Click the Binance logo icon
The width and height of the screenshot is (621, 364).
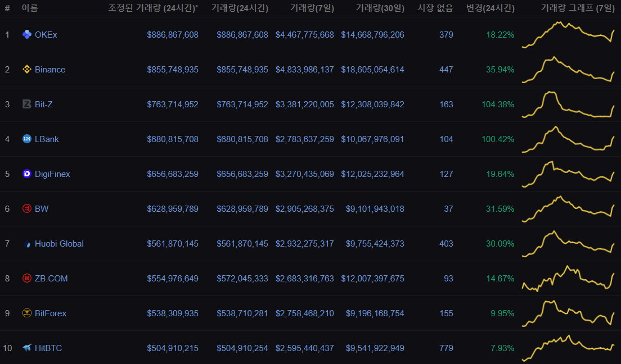(27, 69)
